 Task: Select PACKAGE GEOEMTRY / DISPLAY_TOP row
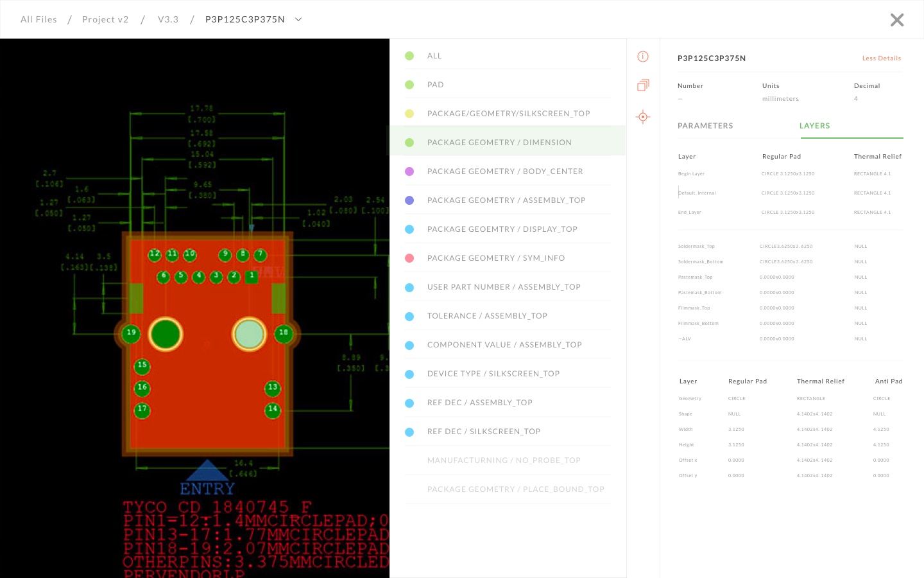pos(508,229)
